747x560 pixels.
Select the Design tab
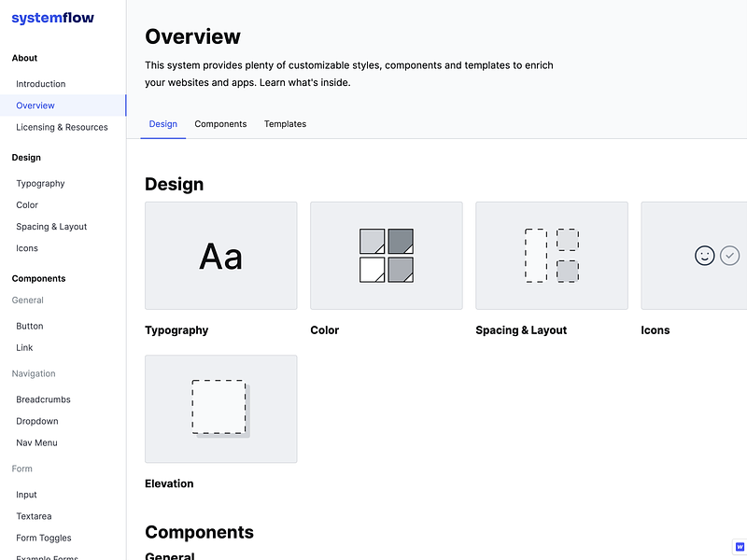point(162,124)
